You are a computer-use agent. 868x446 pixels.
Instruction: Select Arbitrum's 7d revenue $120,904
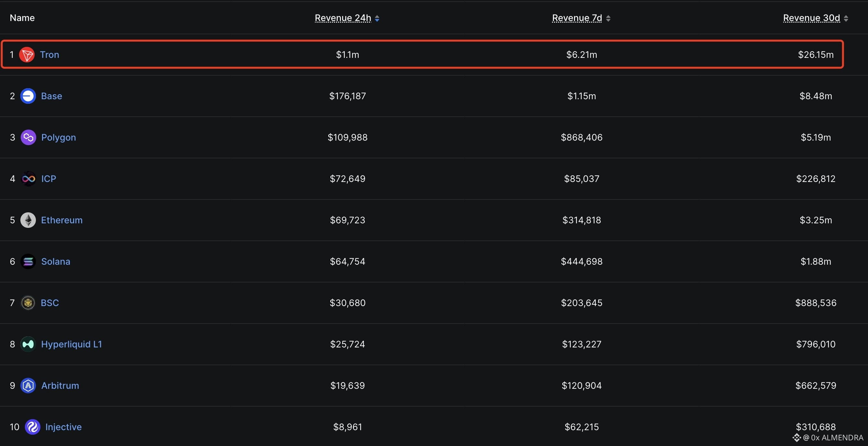pyautogui.click(x=581, y=386)
